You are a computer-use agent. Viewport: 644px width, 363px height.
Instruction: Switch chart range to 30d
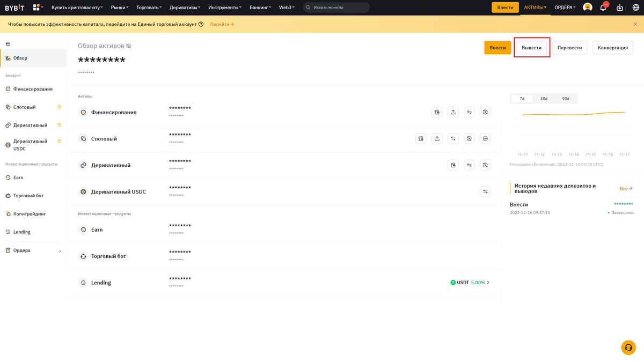coord(544,99)
